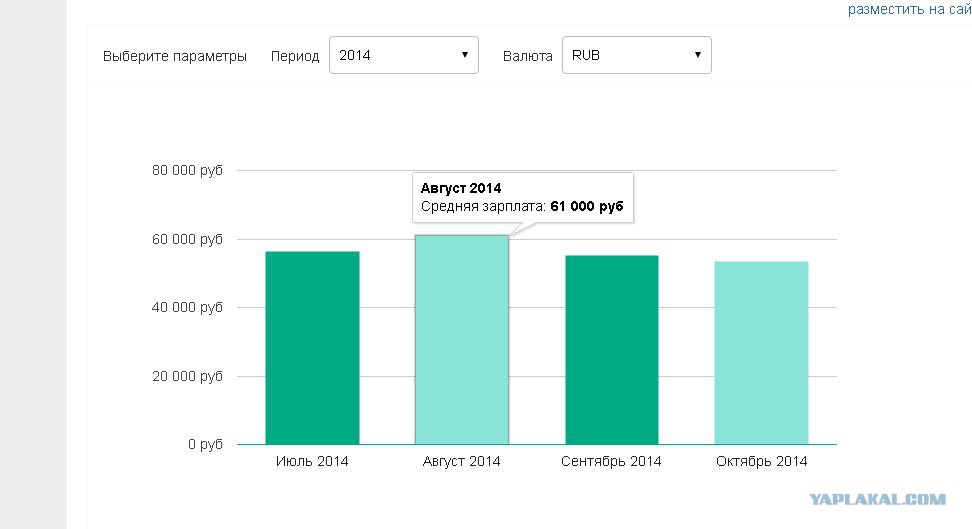Expand the Валюта dropdown showing RUB
Screen dimensions: 972x529
(636, 55)
